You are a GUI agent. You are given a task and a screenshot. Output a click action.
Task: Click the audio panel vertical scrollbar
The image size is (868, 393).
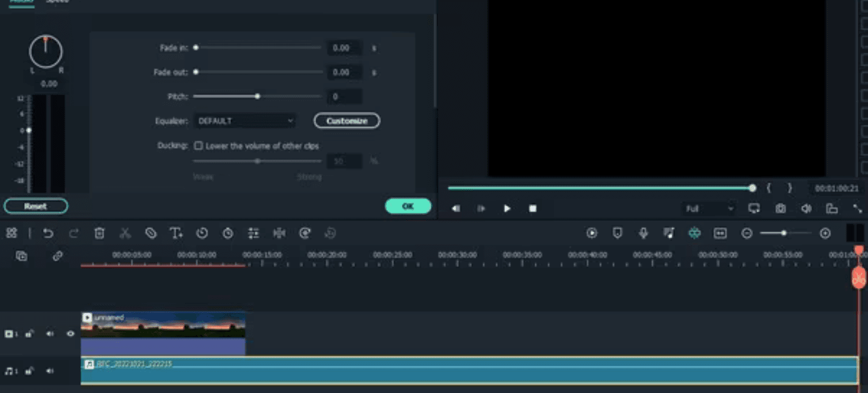click(x=435, y=61)
